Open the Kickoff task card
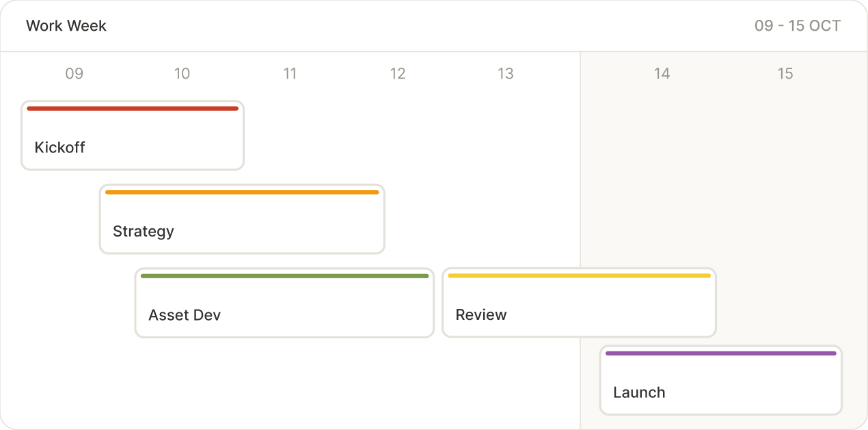868x430 pixels. click(132, 135)
